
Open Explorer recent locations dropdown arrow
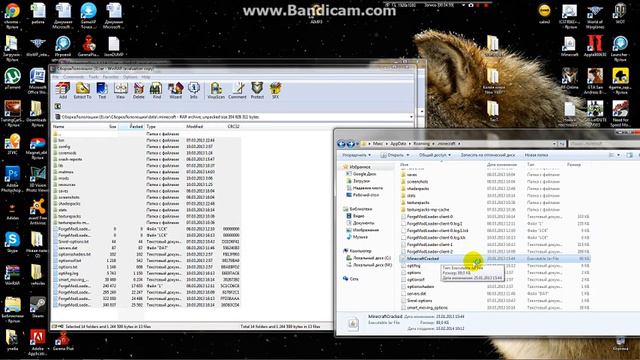tap(358, 144)
